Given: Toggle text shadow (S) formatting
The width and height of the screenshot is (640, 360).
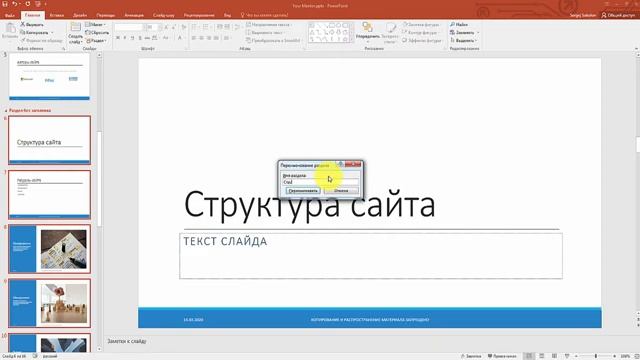Looking at the screenshot, I should point(140,38).
